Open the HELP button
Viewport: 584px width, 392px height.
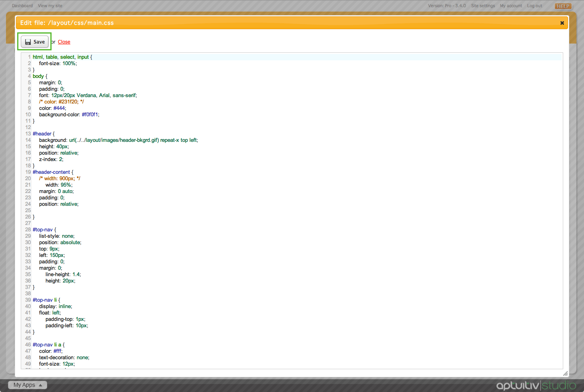tap(563, 6)
